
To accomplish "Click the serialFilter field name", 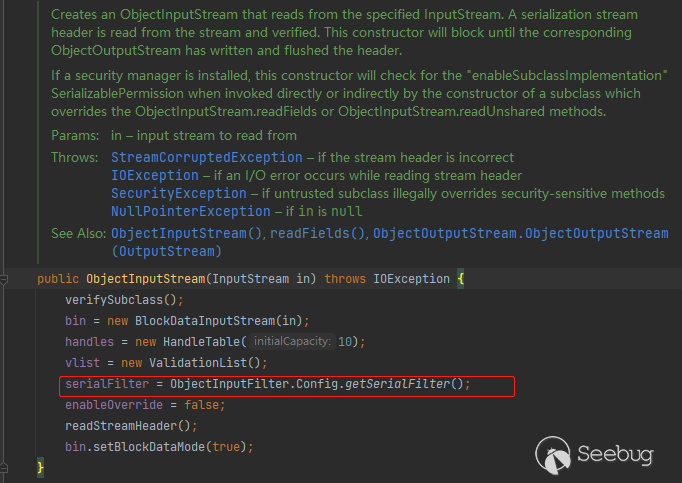I will (x=107, y=384).
